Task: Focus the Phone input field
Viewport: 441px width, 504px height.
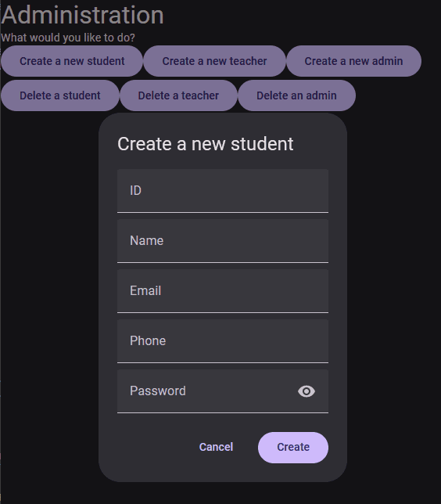Action: point(223,341)
